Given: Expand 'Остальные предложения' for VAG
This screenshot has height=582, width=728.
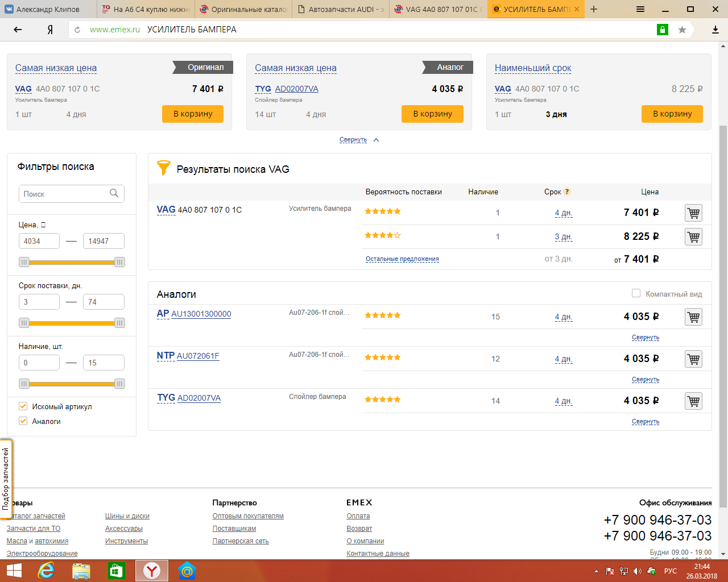Looking at the screenshot, I should (402, 259).
